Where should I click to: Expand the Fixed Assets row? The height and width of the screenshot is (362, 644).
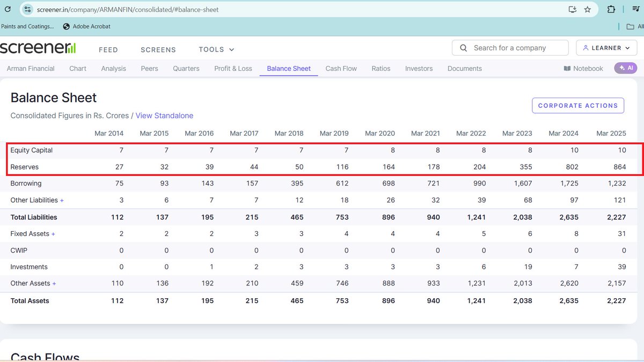[33, 234]
